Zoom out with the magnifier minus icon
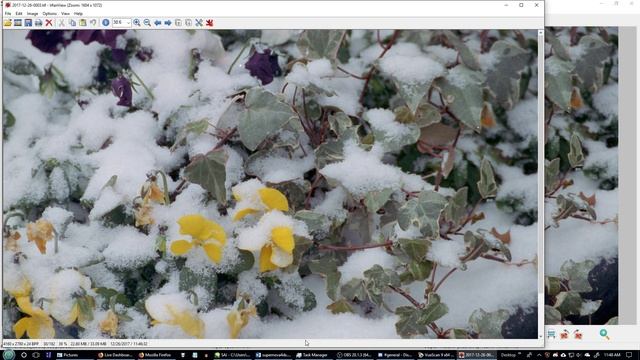 coord(147,23)
